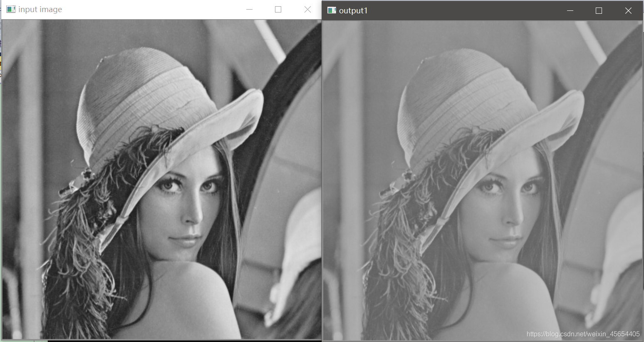Minimize the input image window
Screen dimensions: 644x342
(x=249, y=9)
